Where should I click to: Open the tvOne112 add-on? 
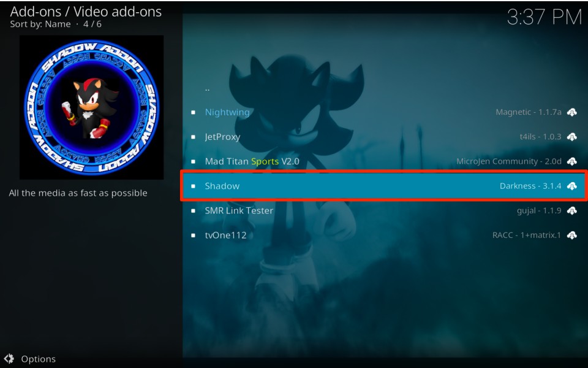tap(383, 235)
